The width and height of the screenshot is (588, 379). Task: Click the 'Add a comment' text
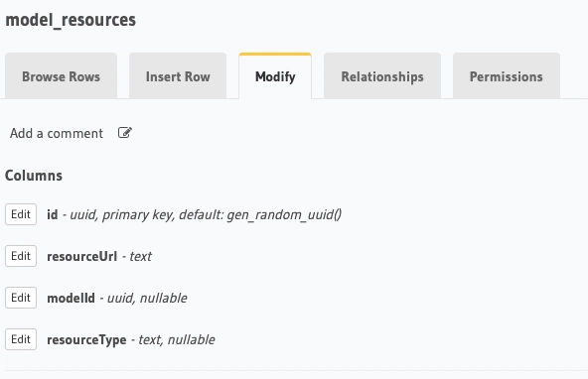(57, 133)
